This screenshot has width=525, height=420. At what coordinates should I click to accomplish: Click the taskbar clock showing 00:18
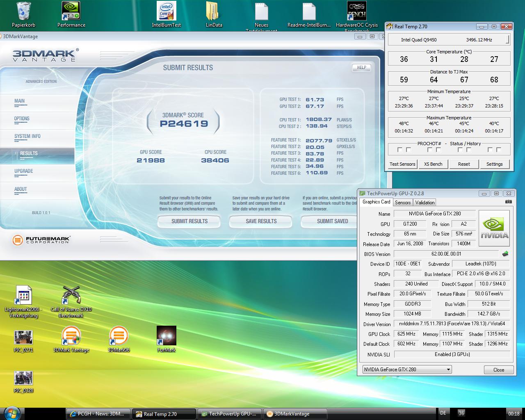[514, 413]
